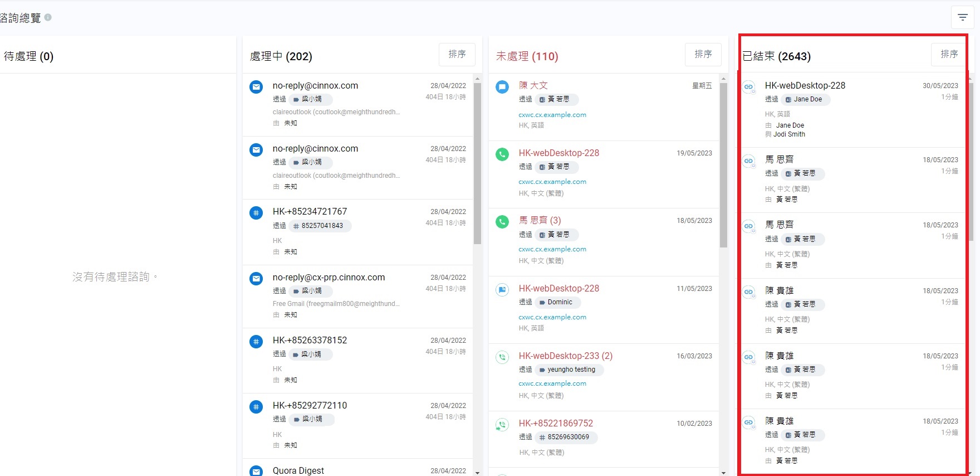Click the 待處理 (0) column heading
This screenshot has width=980, height=476.
[28, 56]
